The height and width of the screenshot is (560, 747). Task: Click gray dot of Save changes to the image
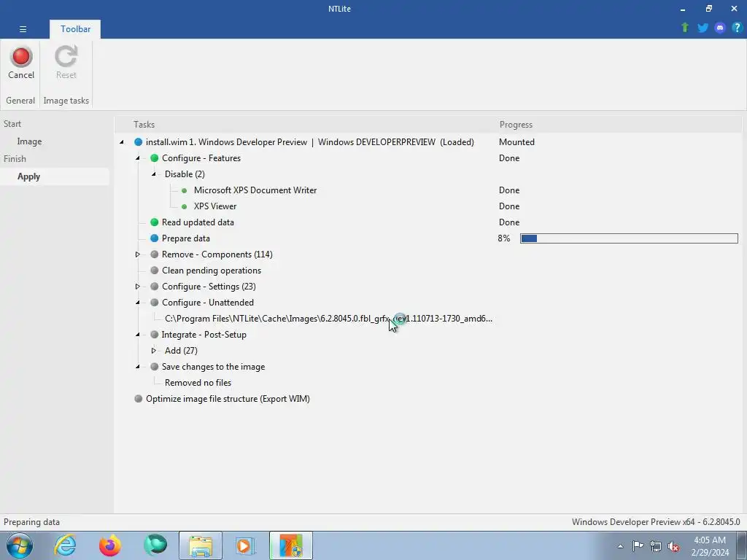(x=155, y=367)
